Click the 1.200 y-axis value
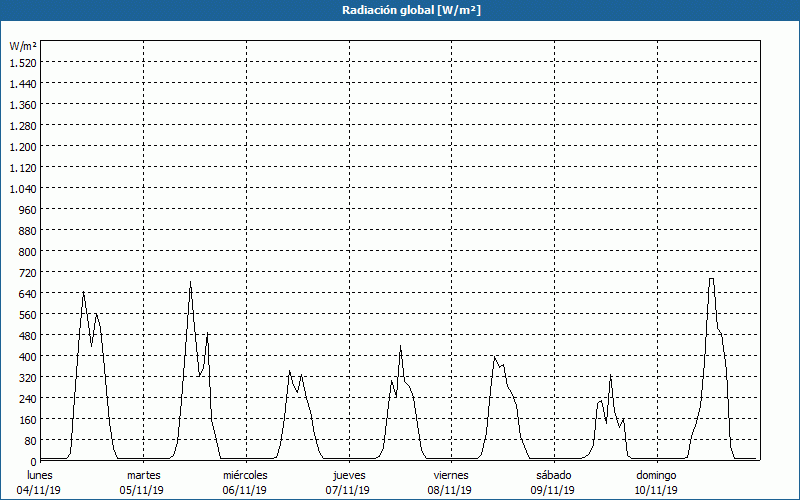 23,146
